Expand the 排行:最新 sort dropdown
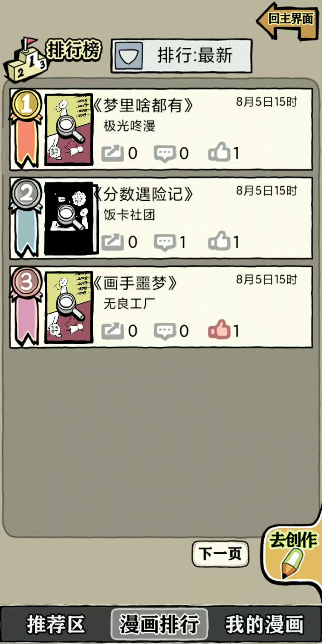 coord(182,56)
